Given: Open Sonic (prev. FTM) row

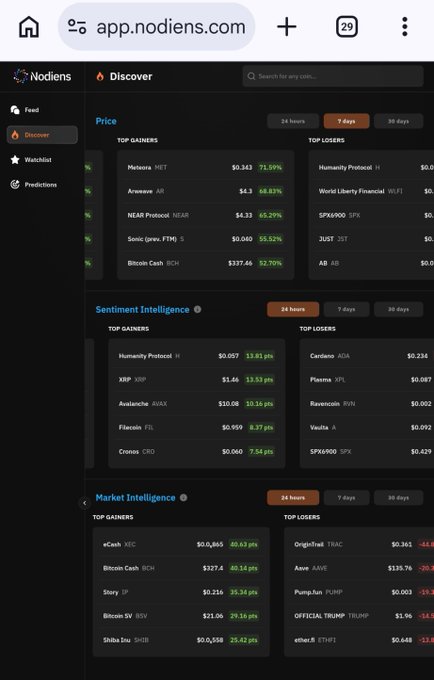Looking at the screenshot, I should point(206,239).
